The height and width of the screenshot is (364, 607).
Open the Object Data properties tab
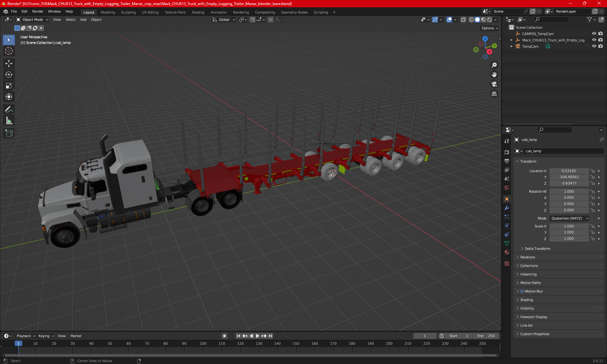(507, 243)
